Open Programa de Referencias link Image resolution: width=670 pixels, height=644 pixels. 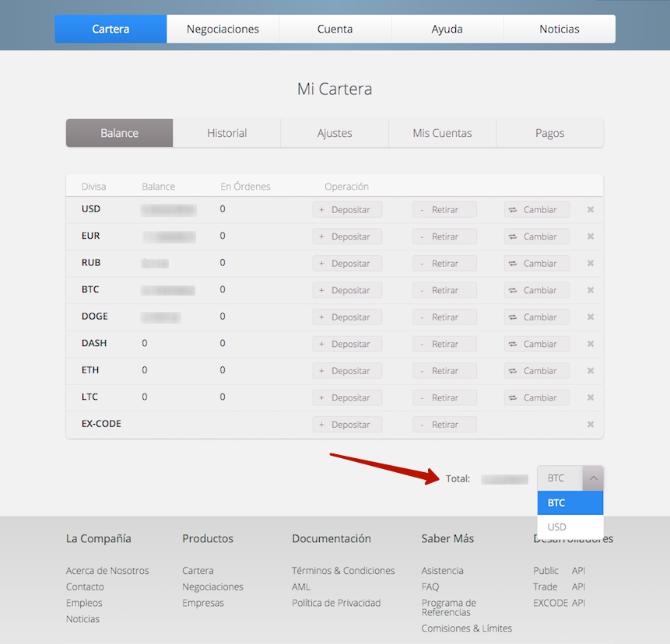(x=449, y=607)
